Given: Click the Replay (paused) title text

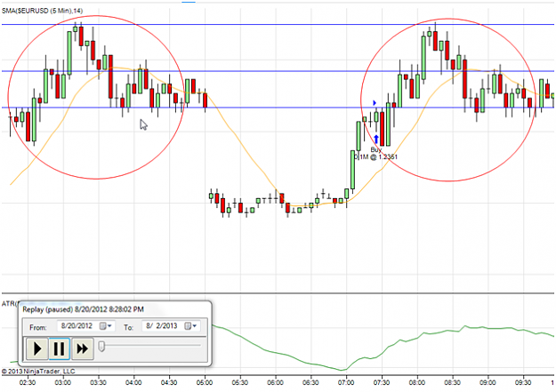Looking at the screenshot, I should tap(83, 309).
